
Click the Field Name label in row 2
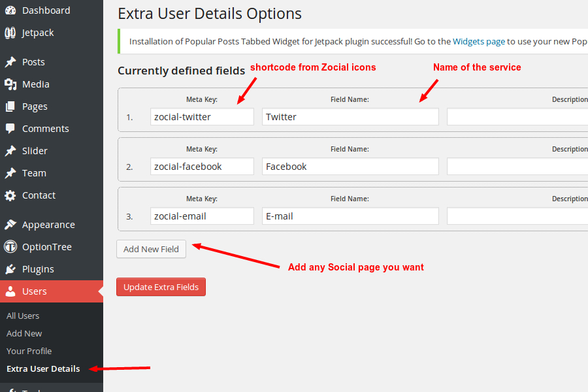click(350, 149)
